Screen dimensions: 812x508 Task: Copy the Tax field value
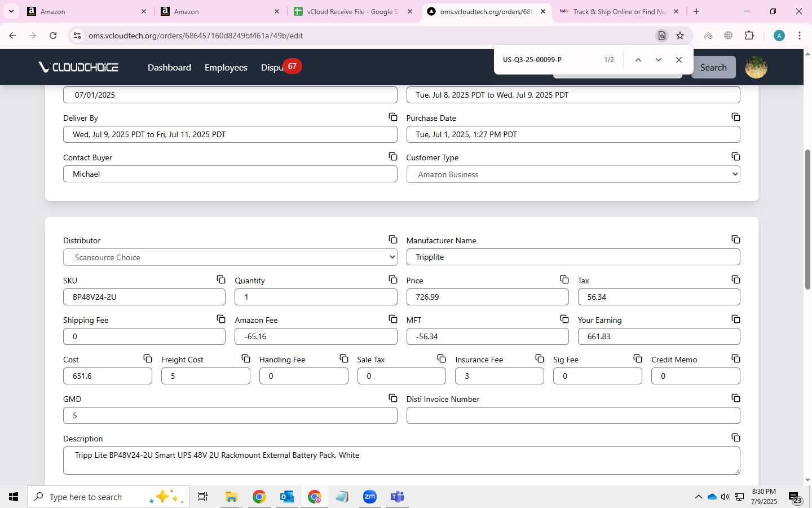[736, 279]
